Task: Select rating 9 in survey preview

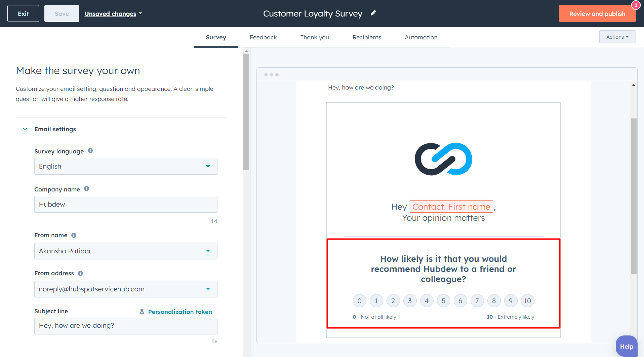Action: pyautogui.click(x=511, y=301)
